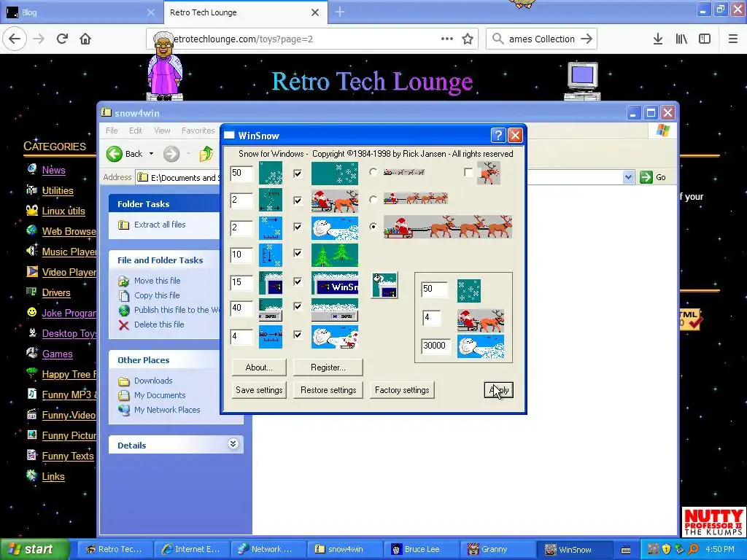Image resolution: width=747 pixels, height=560 pixels.
Task: Open the page actions three-dots menu
Action: (x=447, y=39)
